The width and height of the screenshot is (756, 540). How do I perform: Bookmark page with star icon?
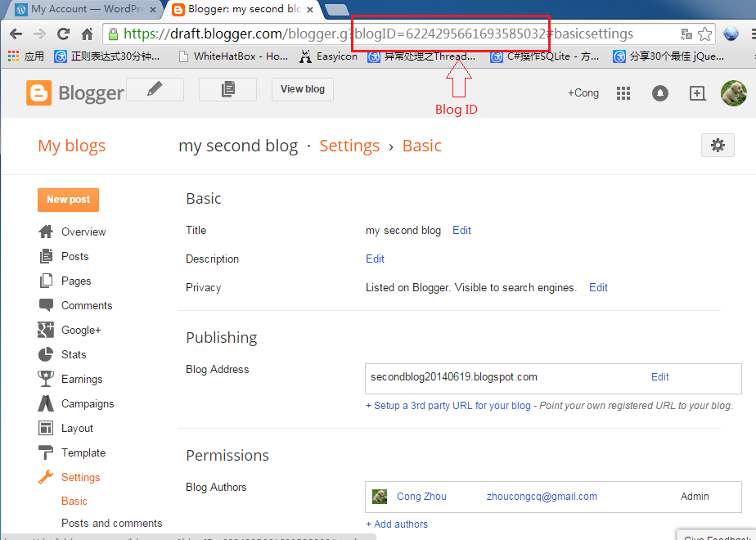[704, 34]
